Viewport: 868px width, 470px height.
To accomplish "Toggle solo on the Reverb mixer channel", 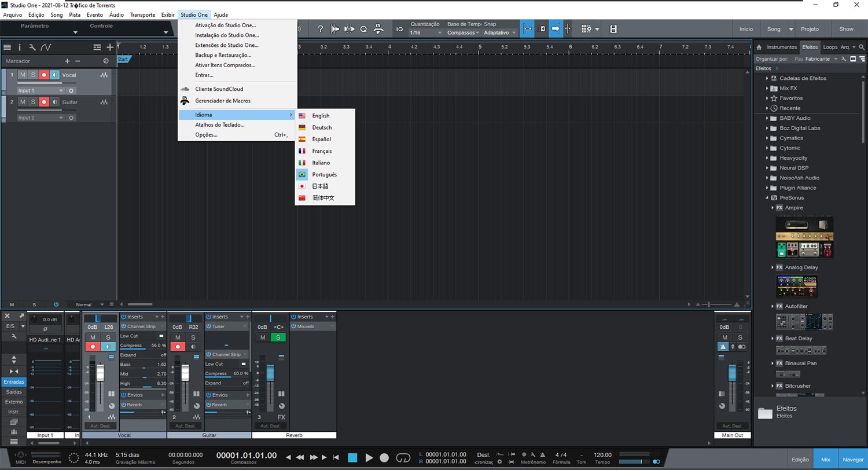I will pos(278,337).
